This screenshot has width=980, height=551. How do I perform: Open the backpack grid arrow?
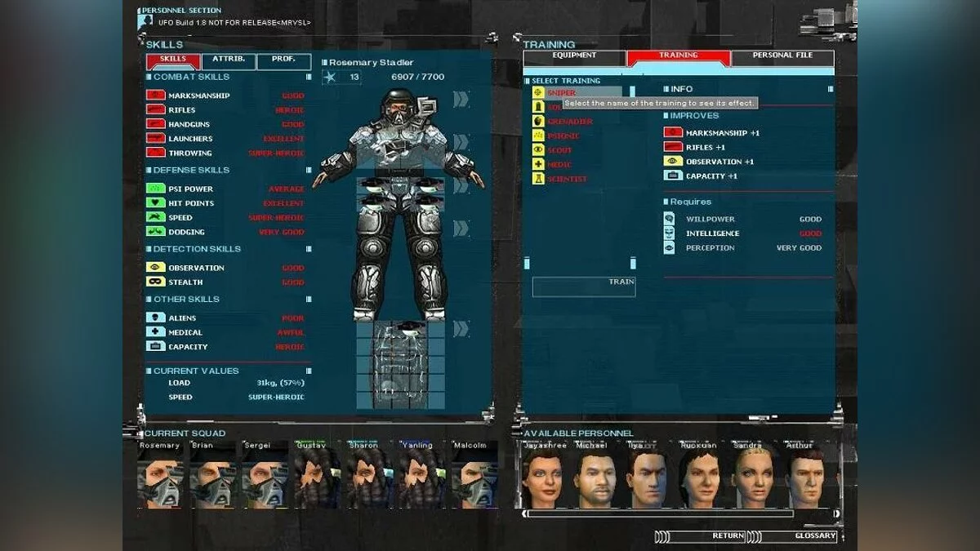(x=461, y=329)
